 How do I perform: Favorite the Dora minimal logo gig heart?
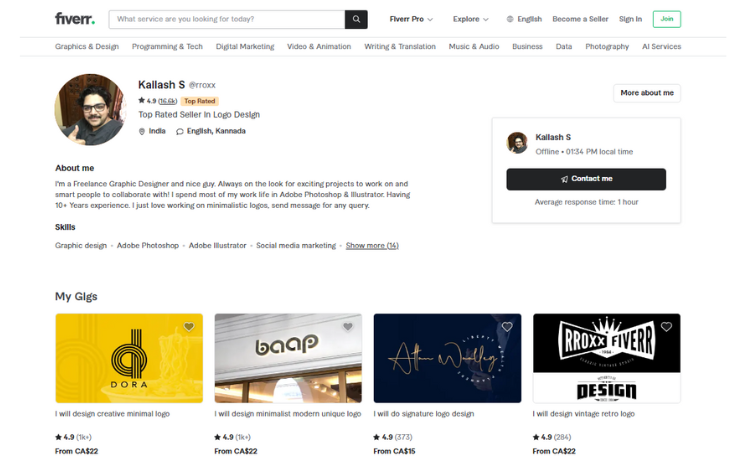point(189,326)
